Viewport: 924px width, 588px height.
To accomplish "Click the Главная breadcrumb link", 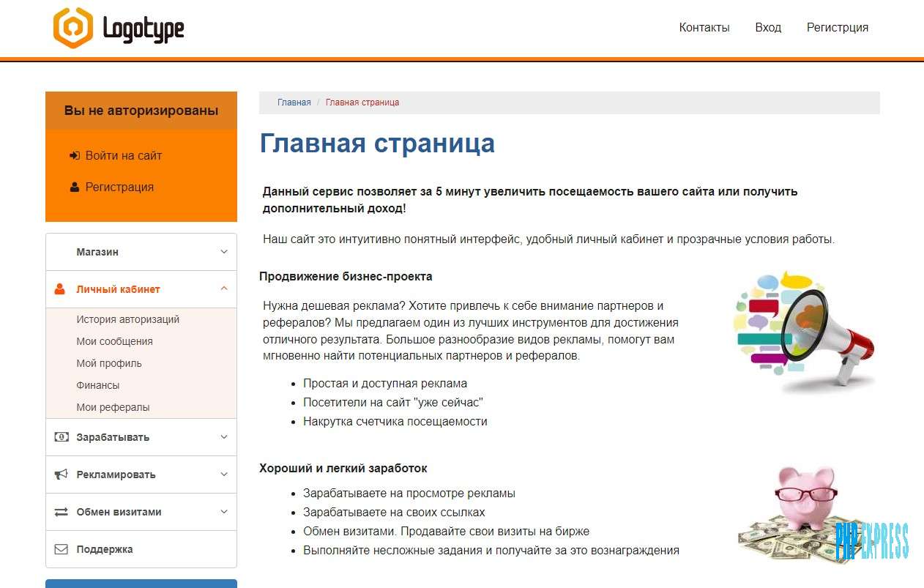I will 294,103.
